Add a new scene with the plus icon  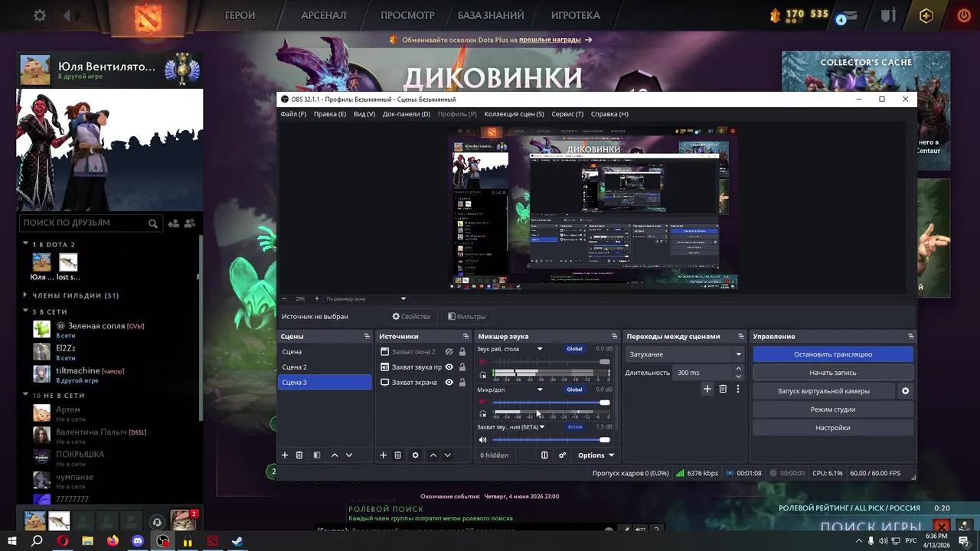click(285, 455)
